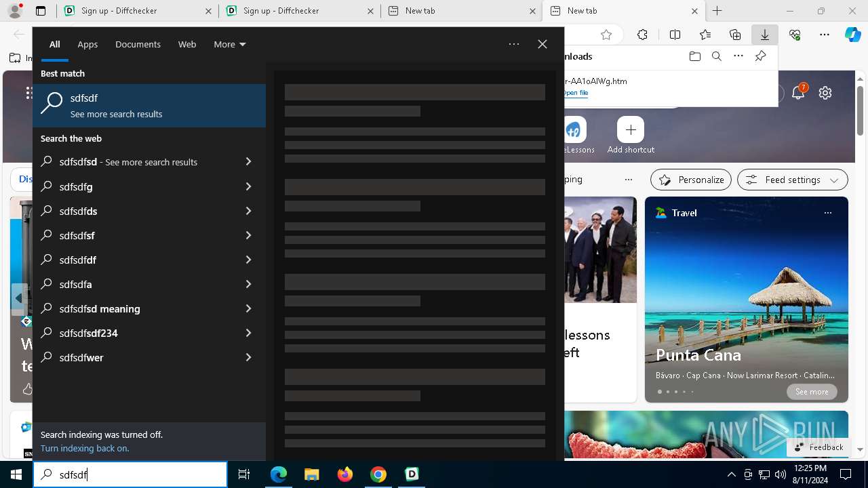Viewport: 868px width, 488px height.
Task: Open File Explorer from the taskbar
Action: click(312, 474)
